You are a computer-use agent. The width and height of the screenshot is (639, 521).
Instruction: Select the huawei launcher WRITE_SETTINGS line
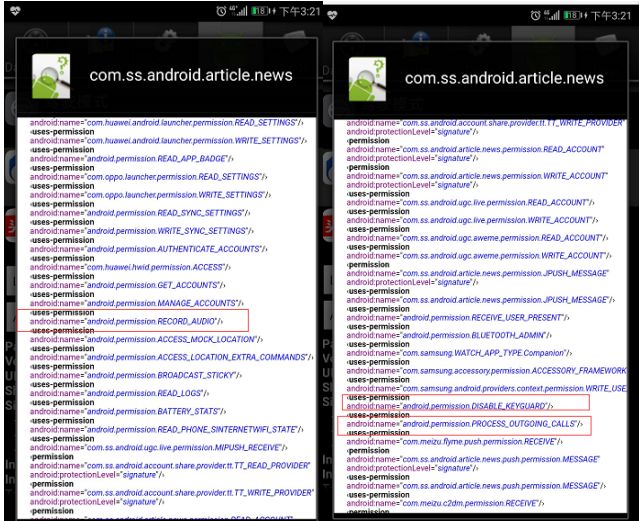(168, 141)
